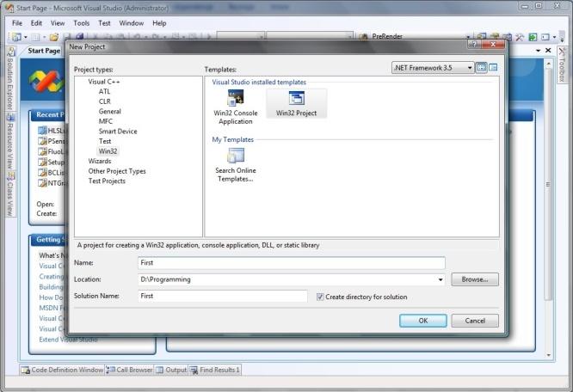Open the View menu
573x392 pixels.
pos(58,23)
